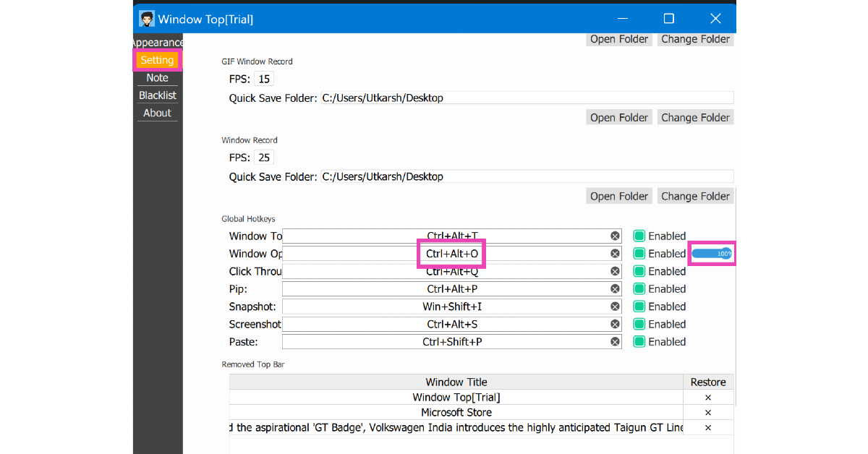Click Open Folder under Window Record

pyautogui.click(x=618, y=196)
